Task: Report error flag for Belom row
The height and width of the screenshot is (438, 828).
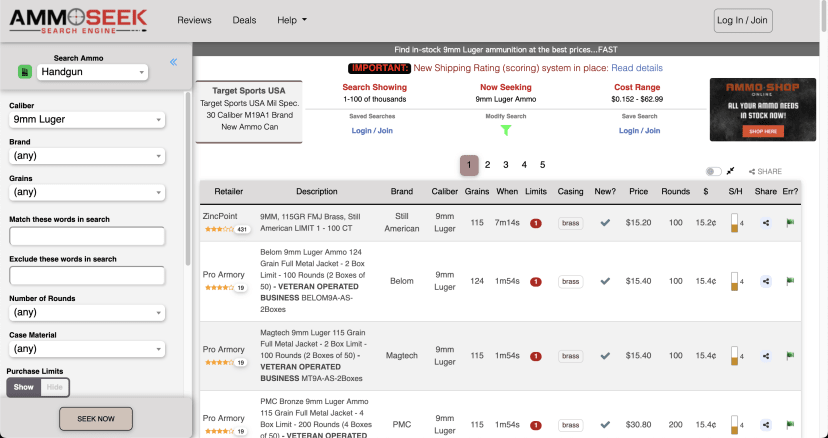Action: [x=790, y=281]
